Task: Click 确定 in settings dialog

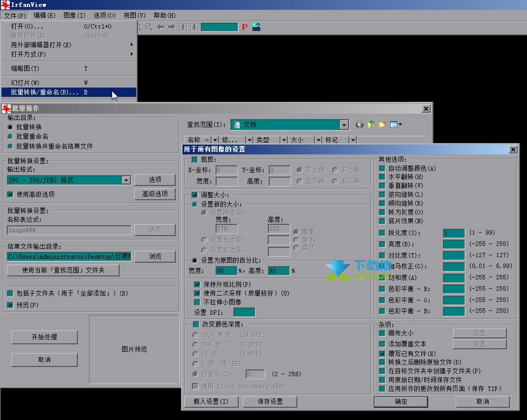Action: [x=401, y=401]
